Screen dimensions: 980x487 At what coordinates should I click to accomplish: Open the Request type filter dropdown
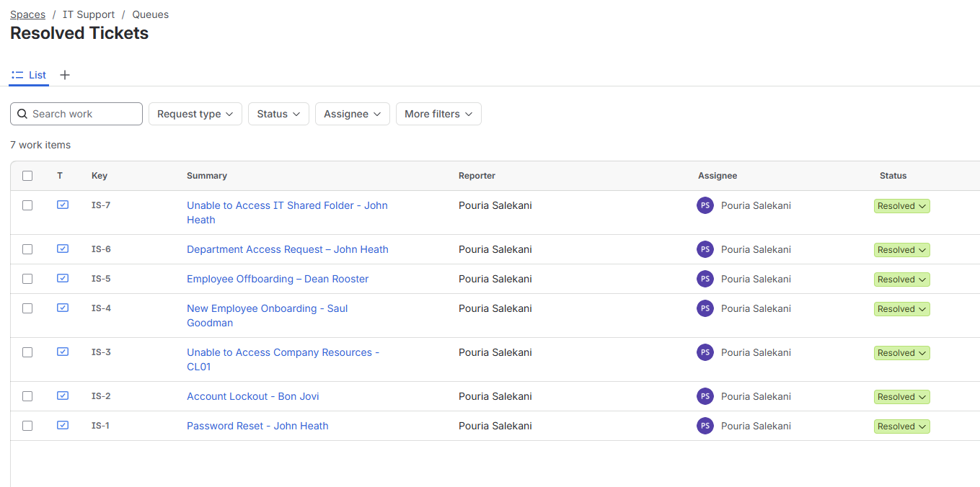point(195,114)
